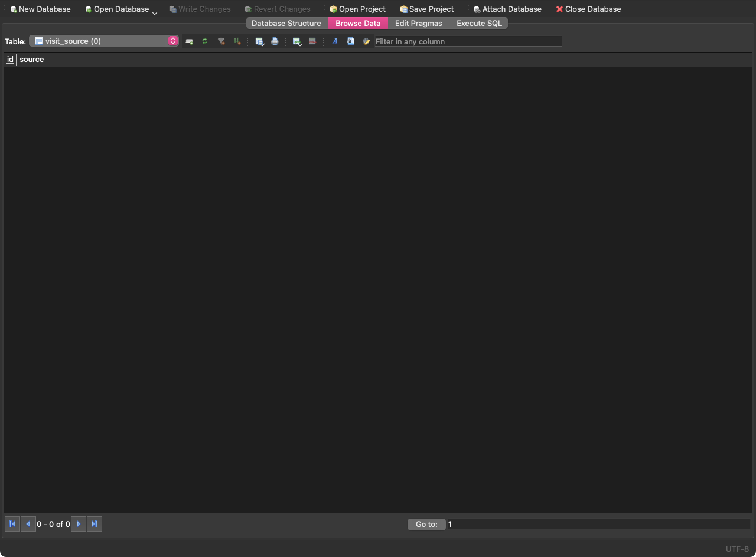The width and height of the screenshot is (756, 557).
Task: Clear all filters using the filter icon
Action: (221, 41)
